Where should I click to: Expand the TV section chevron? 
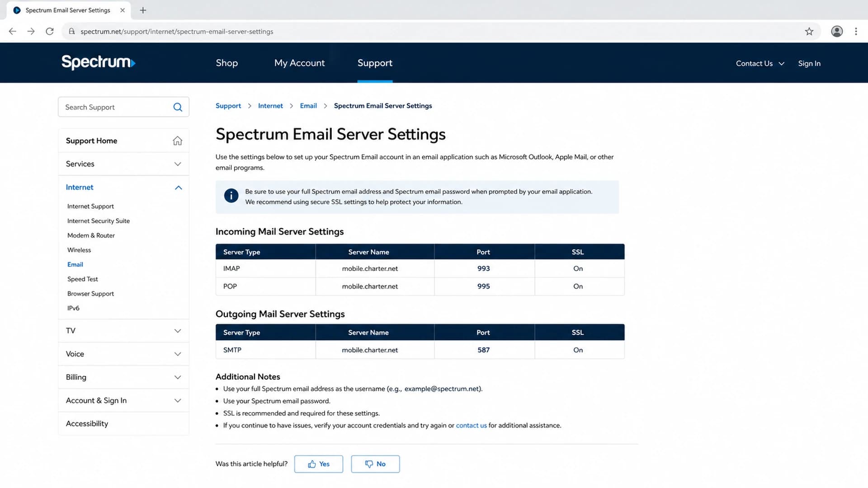178,331
